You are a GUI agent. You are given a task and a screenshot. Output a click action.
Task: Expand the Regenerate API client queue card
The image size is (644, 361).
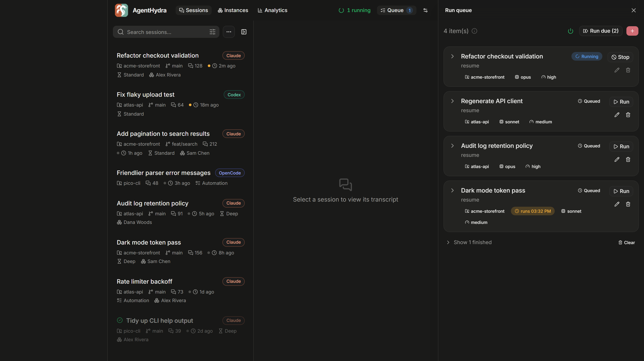pos(452,101)
